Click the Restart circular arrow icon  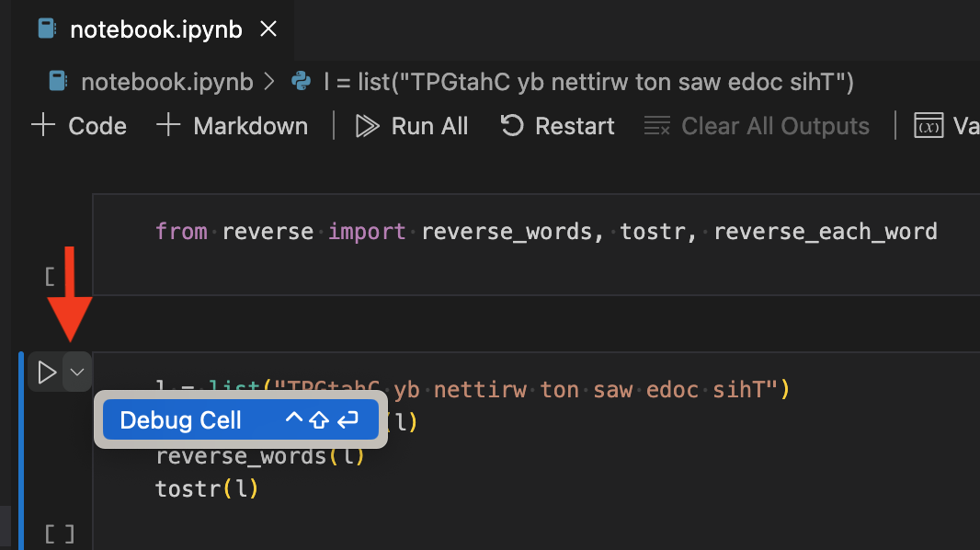coord(512,126)
